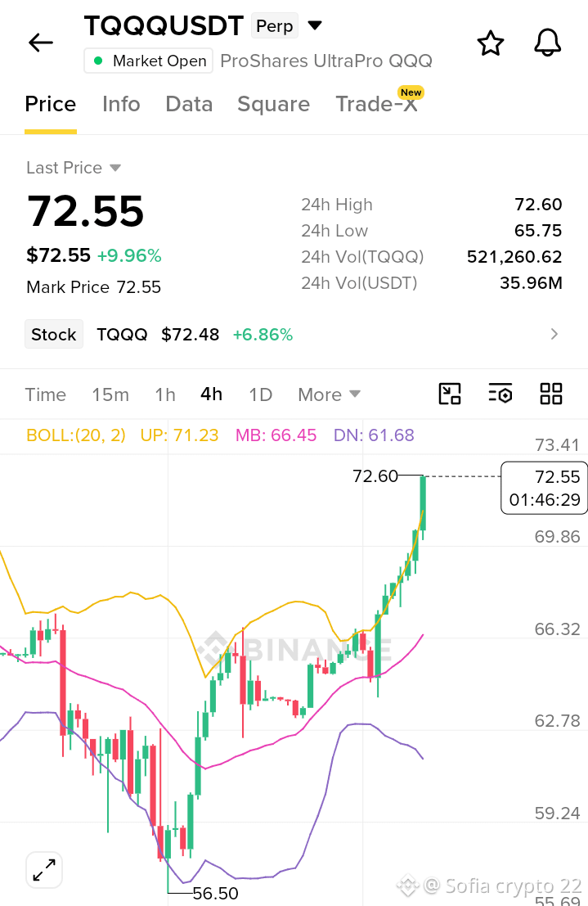
Task: Switch to the Price tab
Action: 50,104
